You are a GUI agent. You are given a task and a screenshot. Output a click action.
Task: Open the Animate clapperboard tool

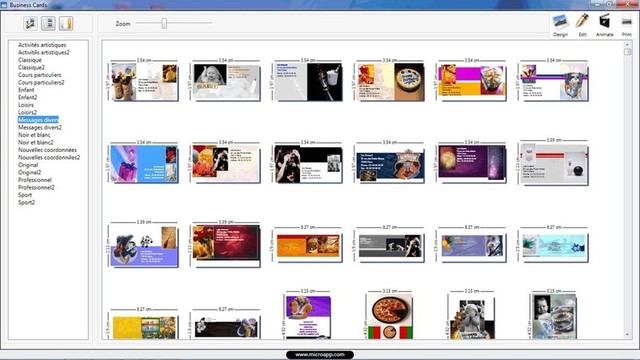604,25
